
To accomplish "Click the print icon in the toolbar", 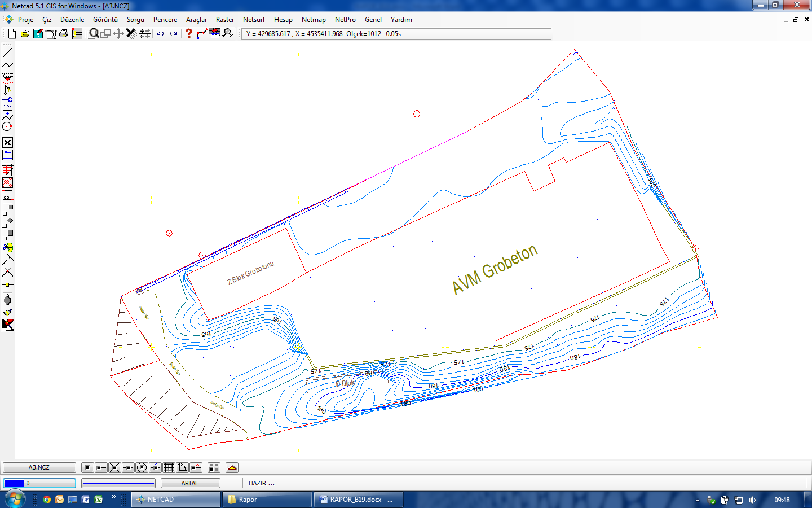I will 64,34.
